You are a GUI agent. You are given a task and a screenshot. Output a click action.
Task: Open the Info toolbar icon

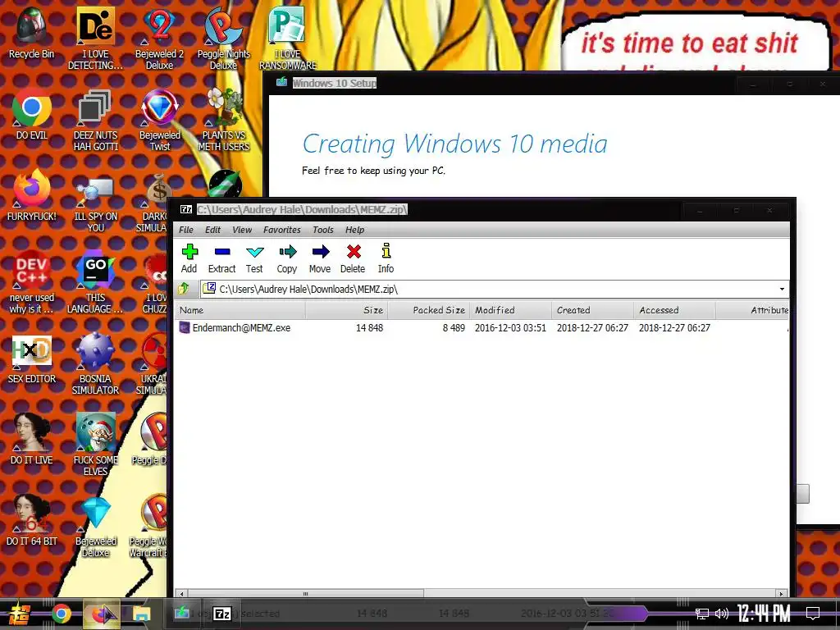(386, 258)
